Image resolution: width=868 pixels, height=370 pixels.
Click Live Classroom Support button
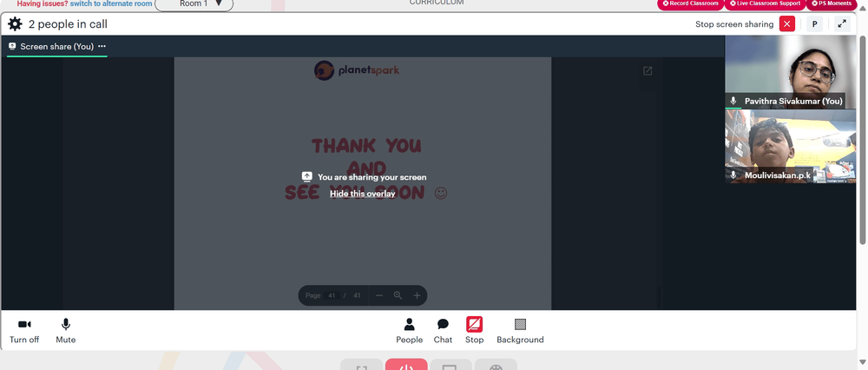click(x=765, y=3)
